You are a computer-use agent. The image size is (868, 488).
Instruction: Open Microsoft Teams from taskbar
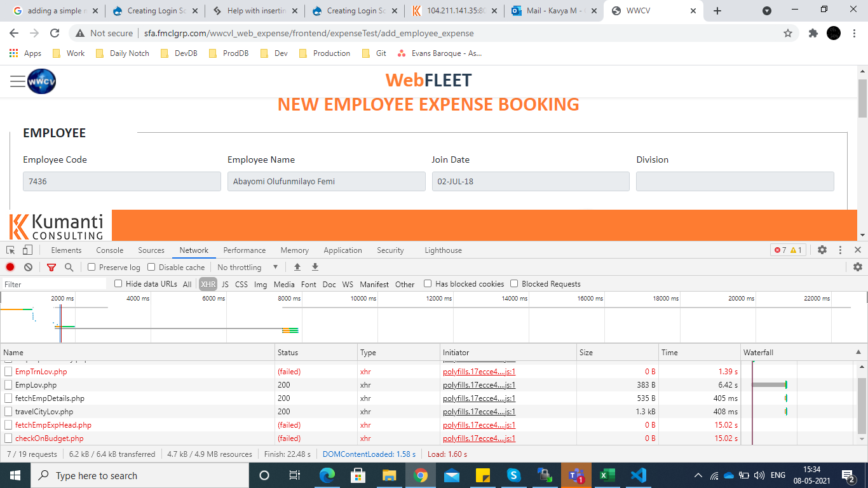coord(576,475)
